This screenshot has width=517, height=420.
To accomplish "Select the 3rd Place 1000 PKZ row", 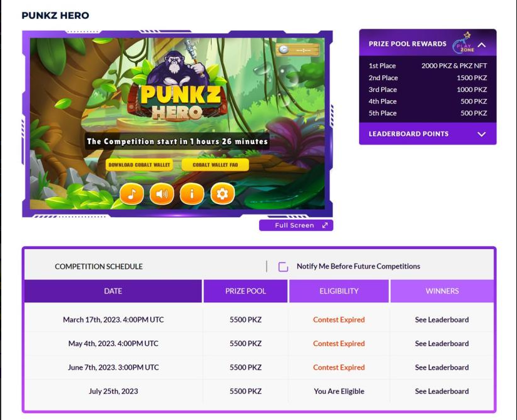I will [x=427, y=90].
